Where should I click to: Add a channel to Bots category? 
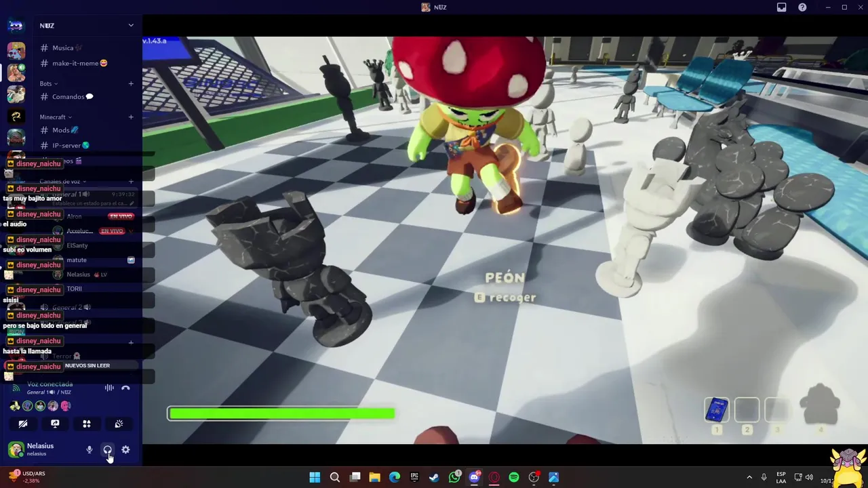(131, 83)
